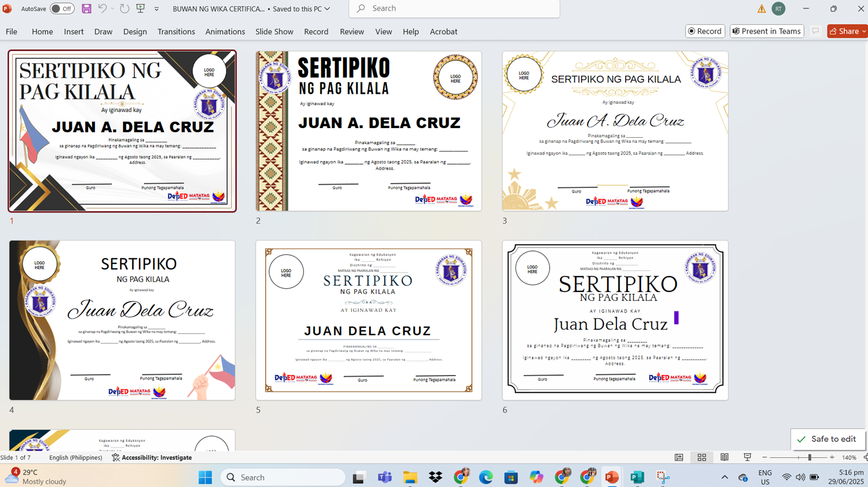Click the Redo icon
The image size is (868, 487).
pos(125,9)
